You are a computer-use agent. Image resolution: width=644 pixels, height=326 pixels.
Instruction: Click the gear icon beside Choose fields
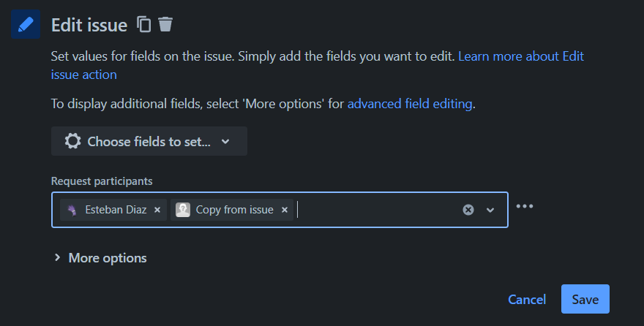tap(72, 141)
